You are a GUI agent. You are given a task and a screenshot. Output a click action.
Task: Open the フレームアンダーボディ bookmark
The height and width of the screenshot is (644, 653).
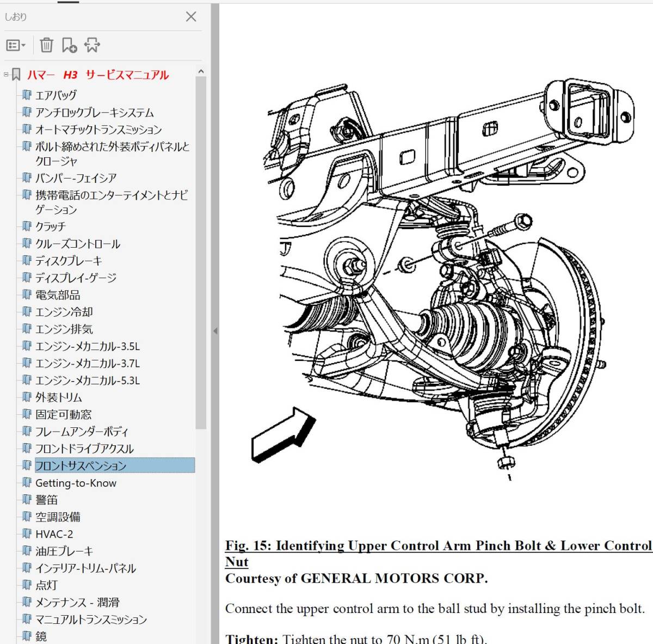pos(82,431)
